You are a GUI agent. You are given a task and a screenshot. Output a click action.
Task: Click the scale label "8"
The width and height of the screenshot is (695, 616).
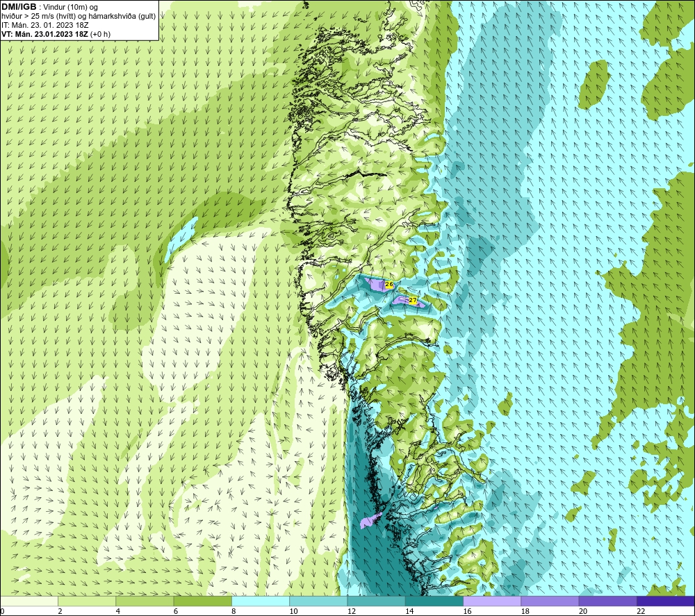click(234, 612)
